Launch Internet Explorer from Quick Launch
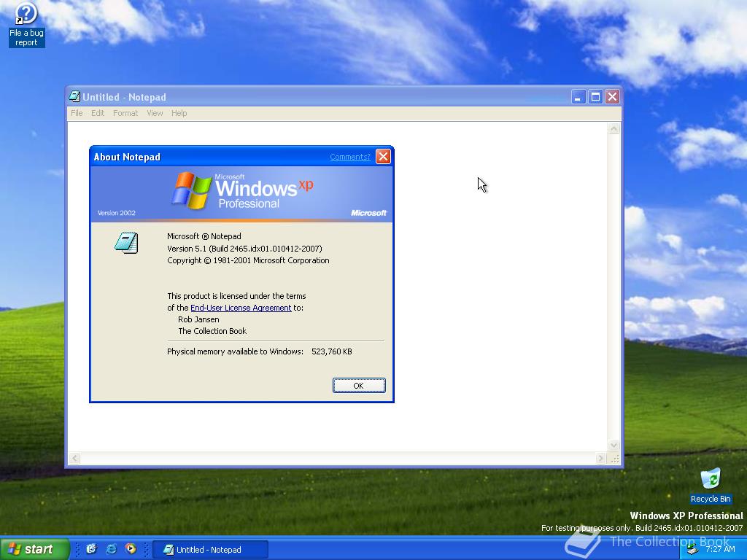The image size is (747, 560). coord(111,549)
